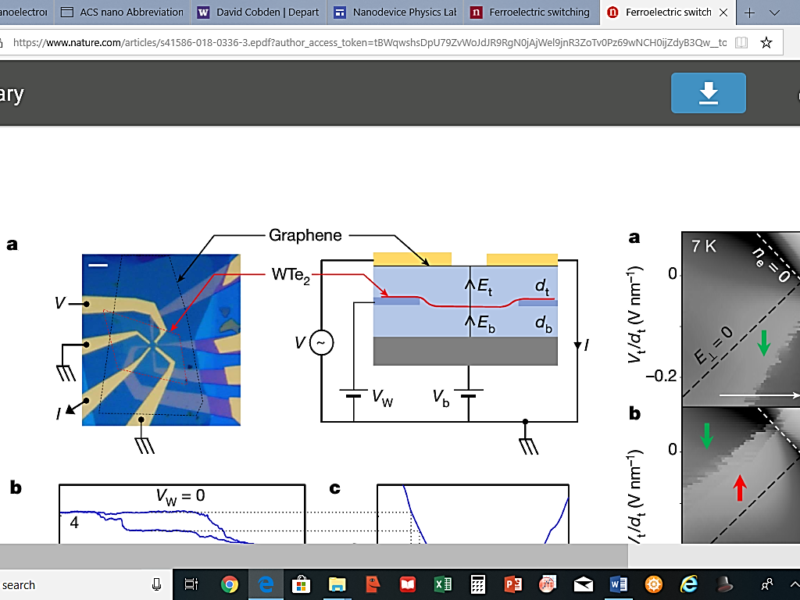Expand the tab list chevron
Viewport: 800px width, 600px height.
point(774,12)
